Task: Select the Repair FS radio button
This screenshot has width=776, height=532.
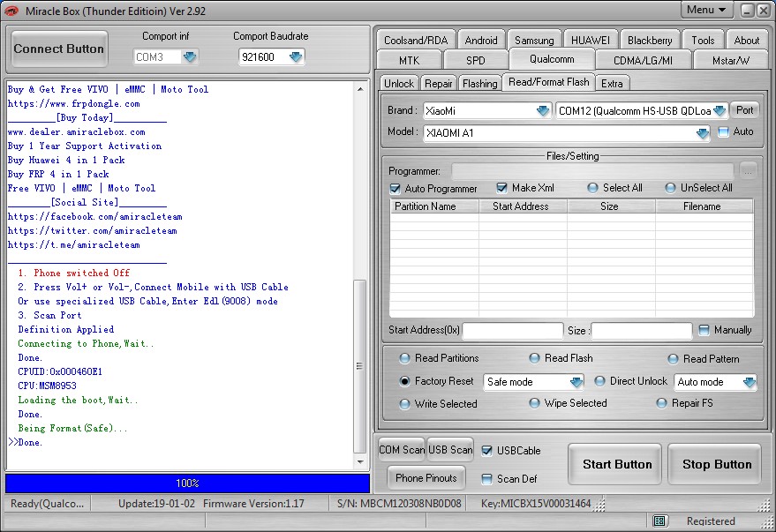Action: [662, 403]
